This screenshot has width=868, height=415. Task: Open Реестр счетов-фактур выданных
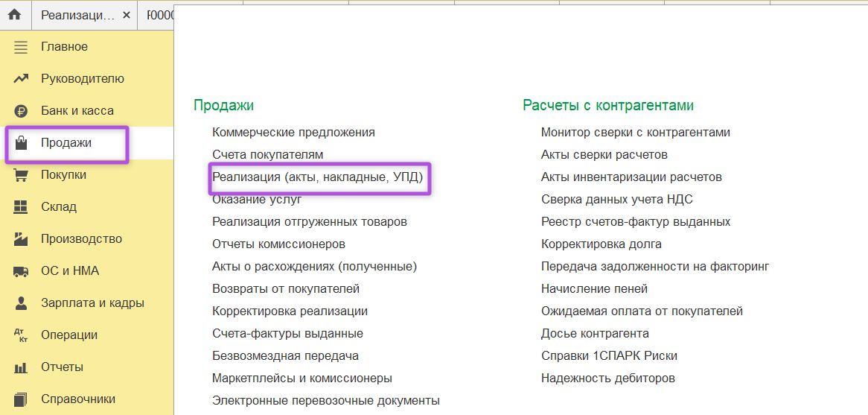point(636,221)
